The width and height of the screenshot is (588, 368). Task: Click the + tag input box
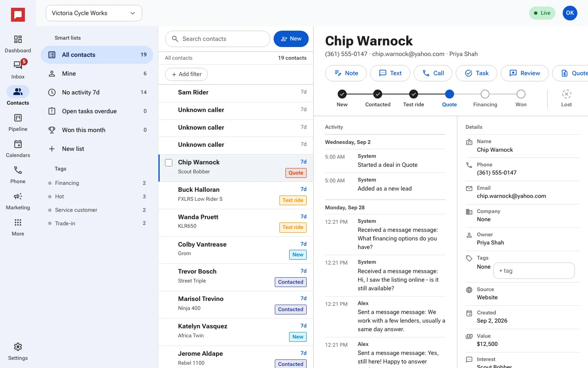coord(534,271)
